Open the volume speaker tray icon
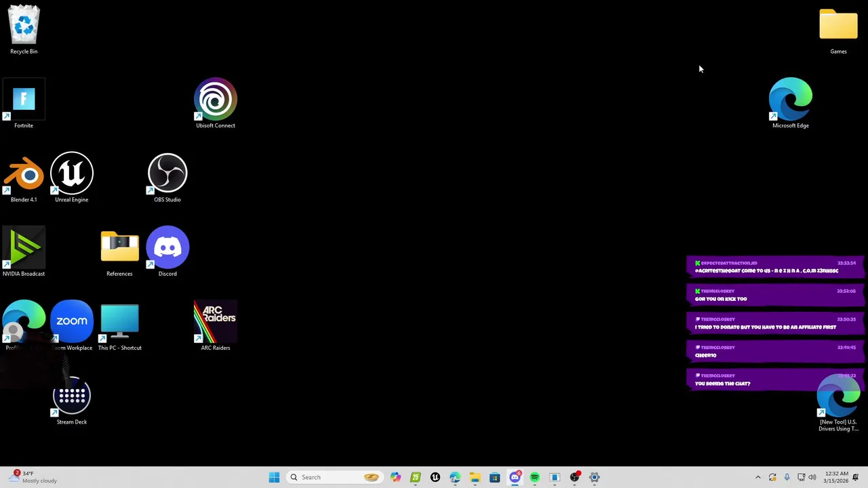 click(x=812, y=477)
